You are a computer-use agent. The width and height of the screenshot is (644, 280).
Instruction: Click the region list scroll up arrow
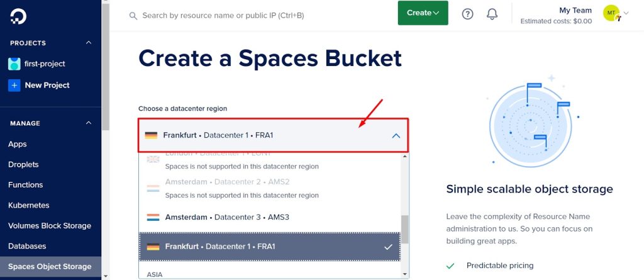tap(404, 157)
